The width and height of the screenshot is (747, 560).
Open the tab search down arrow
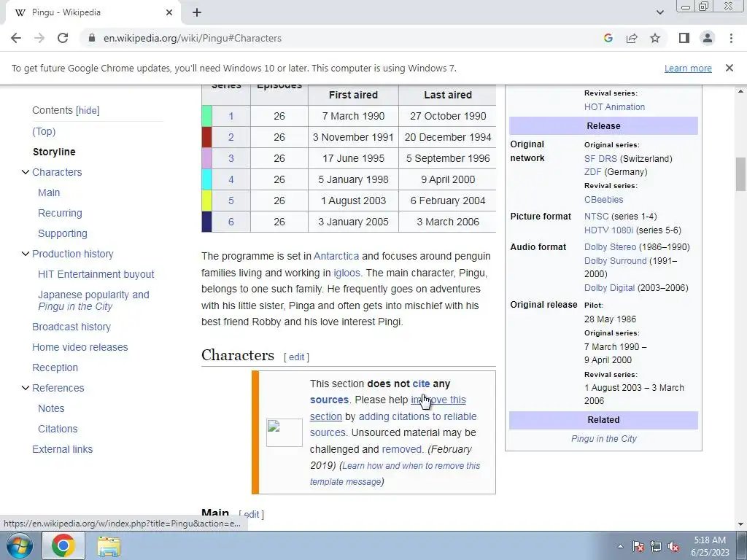coord(659,12)
